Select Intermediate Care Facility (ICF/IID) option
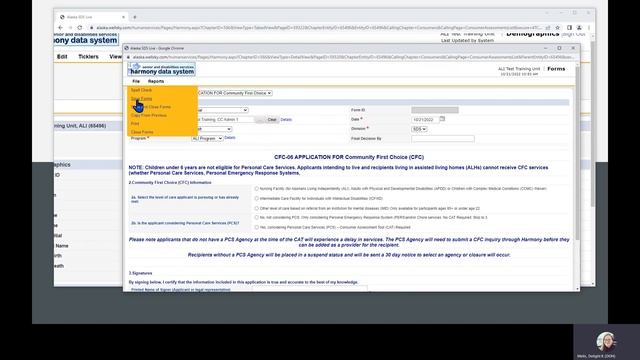640x360 pixels. pos(256,198)
